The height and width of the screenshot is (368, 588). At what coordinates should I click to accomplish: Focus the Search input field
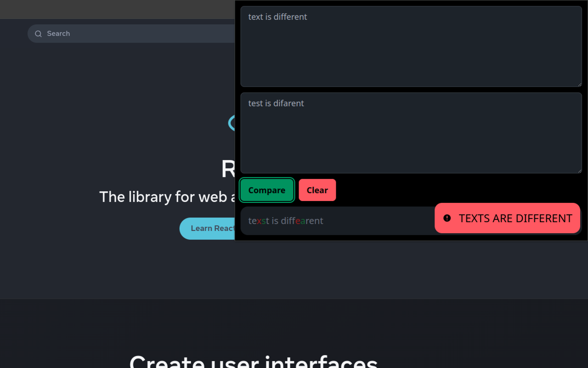point(138,34)
